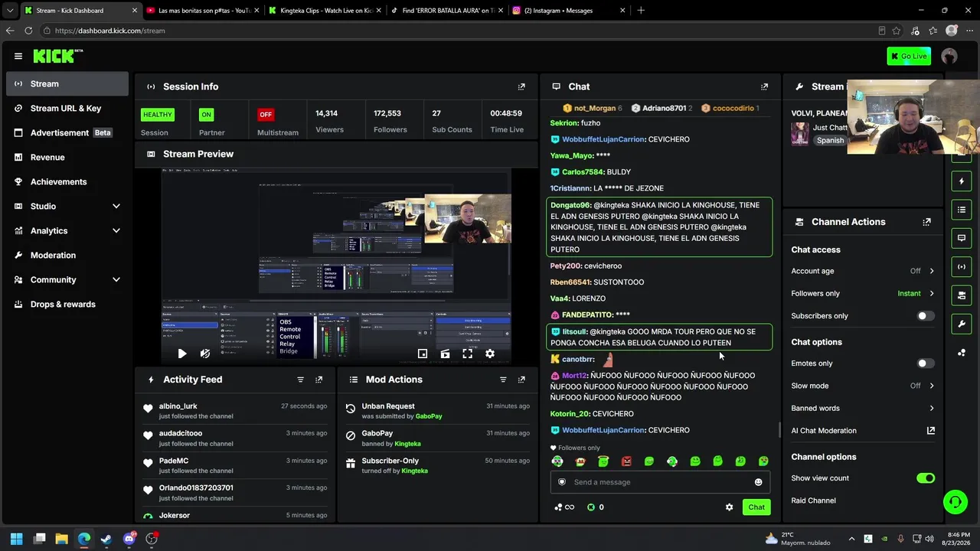The image size is (980, 551).
Task: Open the session info broadcast widget
Action: click(x=962, y=267)
